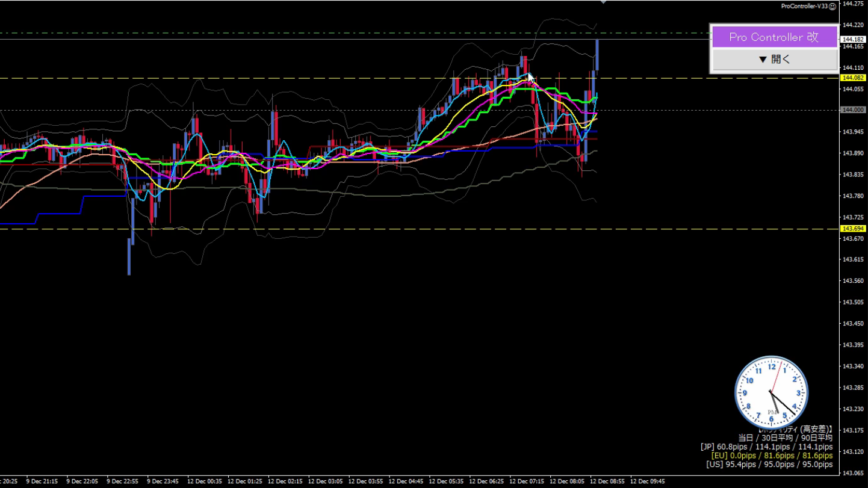This screenshot has width=868, height=488.
Task: Select the 144.182 current price label
Action: pyautogui.click(x=853, y=39)
